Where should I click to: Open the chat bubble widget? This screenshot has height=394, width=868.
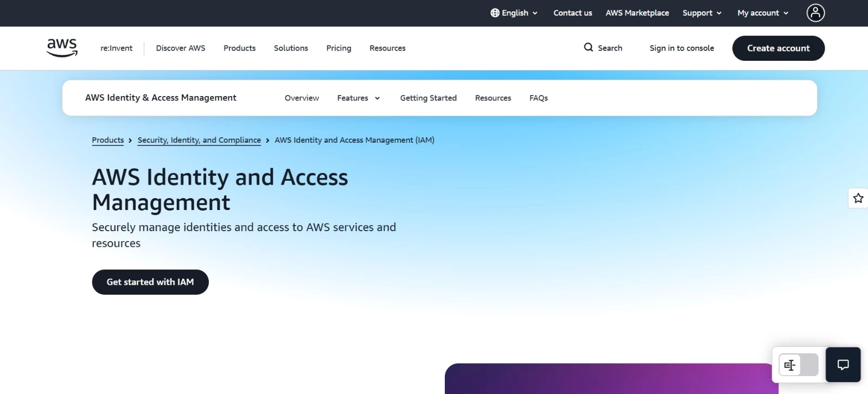coord(843,365)
